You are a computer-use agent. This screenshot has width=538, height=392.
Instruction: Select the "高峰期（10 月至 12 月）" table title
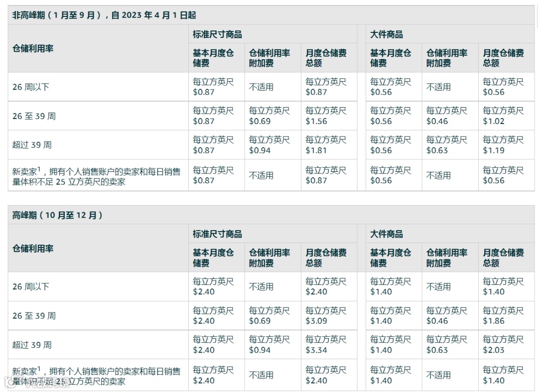pos(57,215)
